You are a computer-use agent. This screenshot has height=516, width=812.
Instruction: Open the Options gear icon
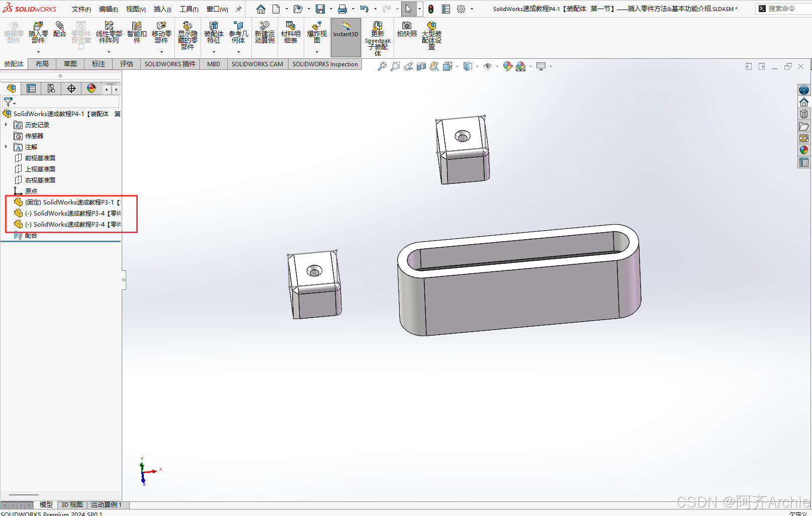click(461, 9)
